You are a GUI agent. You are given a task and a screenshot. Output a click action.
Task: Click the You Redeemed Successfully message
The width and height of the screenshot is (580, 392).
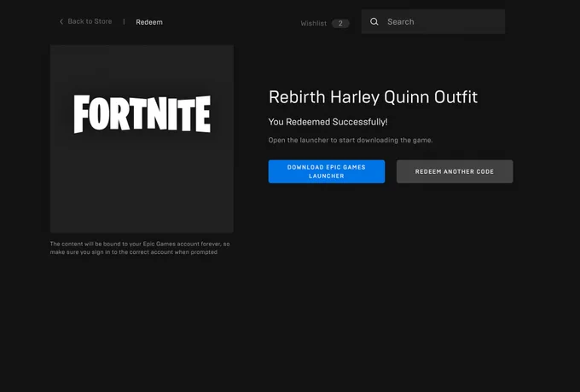point(328,122)
